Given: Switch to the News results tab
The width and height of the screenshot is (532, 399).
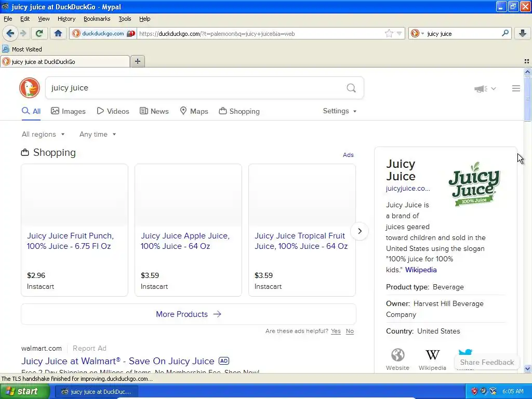Looking at the screenshot, I should (154, 111).
